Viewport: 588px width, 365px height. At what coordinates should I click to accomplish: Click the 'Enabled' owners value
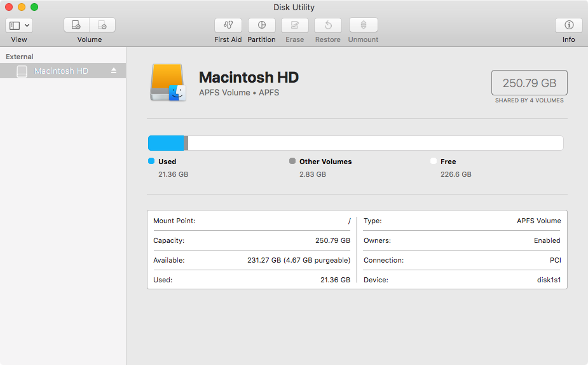coord(547,240)
